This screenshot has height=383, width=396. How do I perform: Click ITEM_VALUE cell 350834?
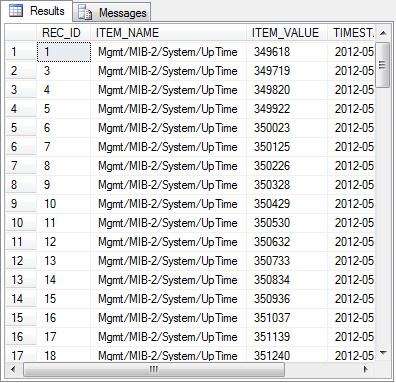pos(287,280)
